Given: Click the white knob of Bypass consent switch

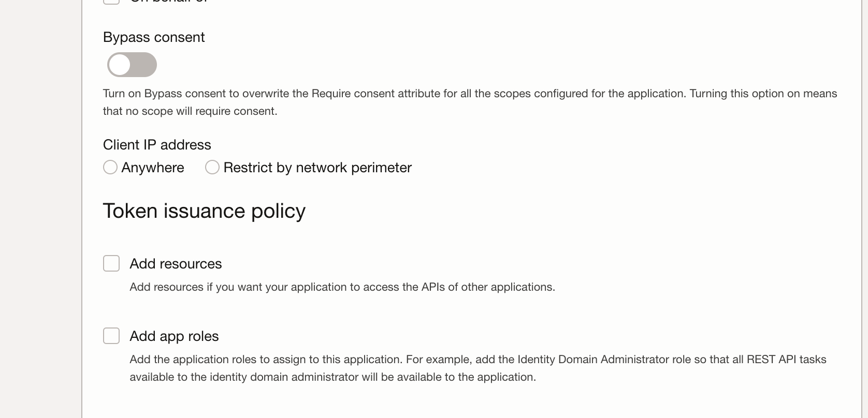Looking at the screenshot, I should [120, 65].
